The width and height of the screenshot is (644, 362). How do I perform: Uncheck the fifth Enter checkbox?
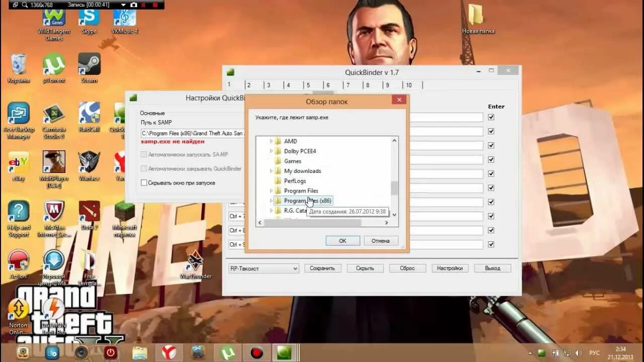(491, 173)
